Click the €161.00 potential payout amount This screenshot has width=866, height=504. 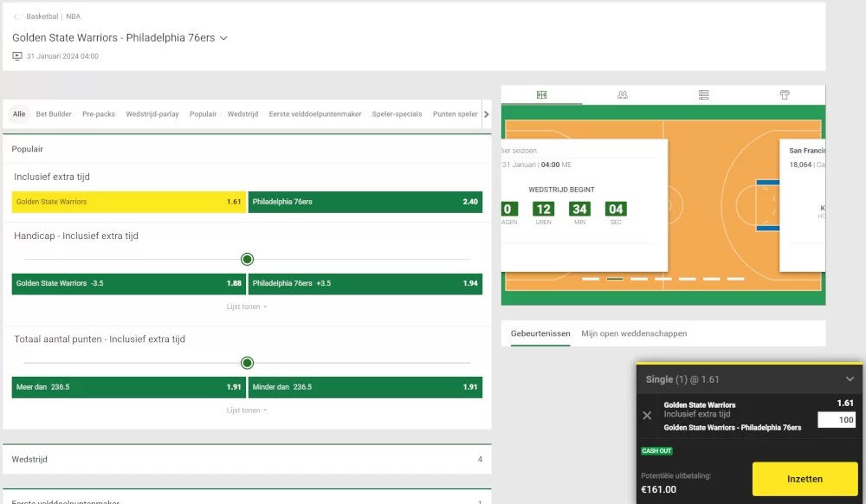[x=658, y=489]
